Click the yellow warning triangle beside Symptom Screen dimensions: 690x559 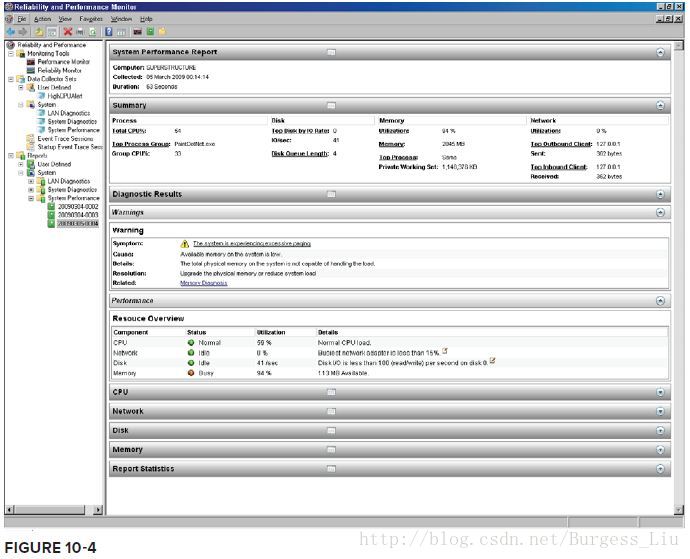pos(185,243)
